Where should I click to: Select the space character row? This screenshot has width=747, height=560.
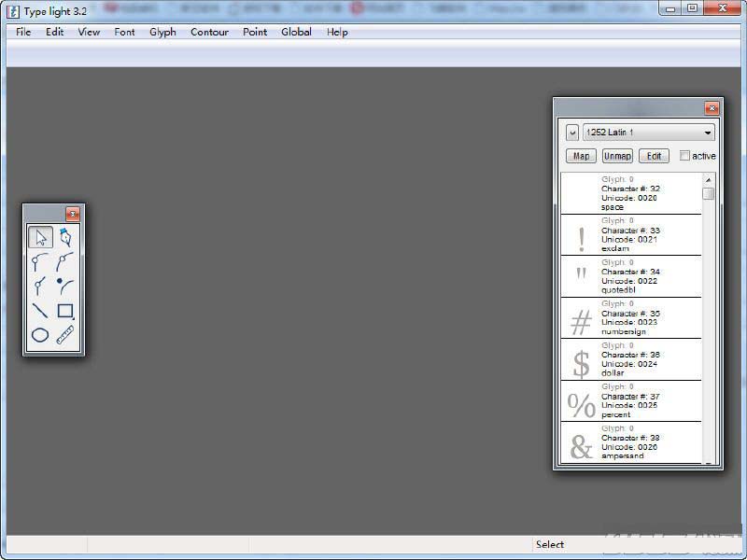pos(631,193)
